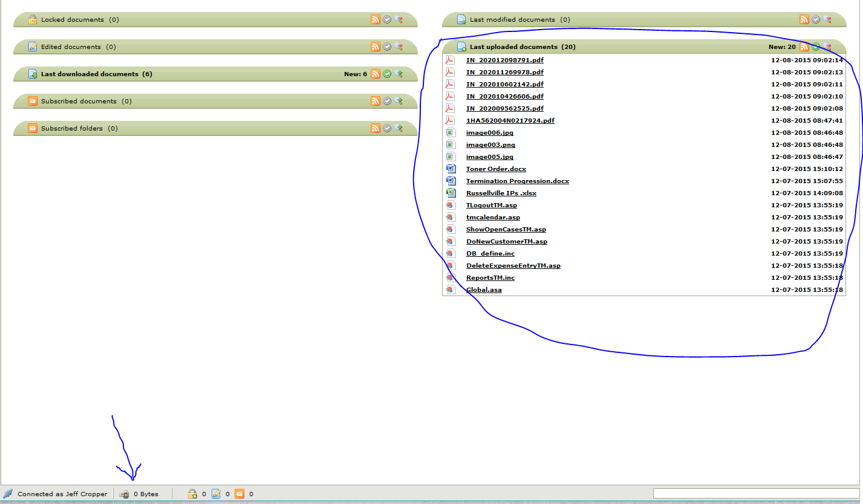This screenshot has height=504, width=863.
Task: Click the edited documents pencil icon in status bar
Action: point(216,494)
